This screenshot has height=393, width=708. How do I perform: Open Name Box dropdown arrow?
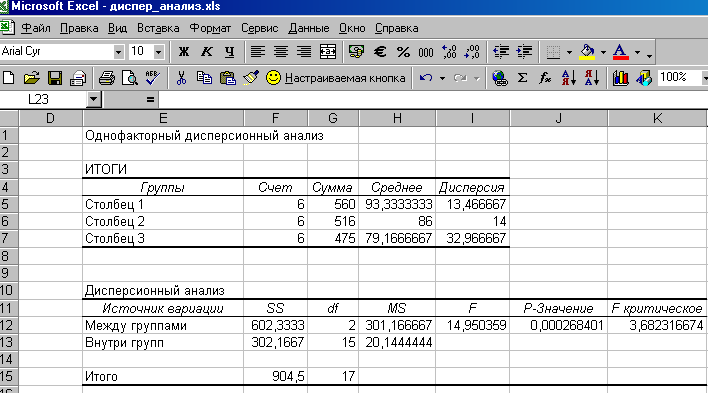pos(93,99)
